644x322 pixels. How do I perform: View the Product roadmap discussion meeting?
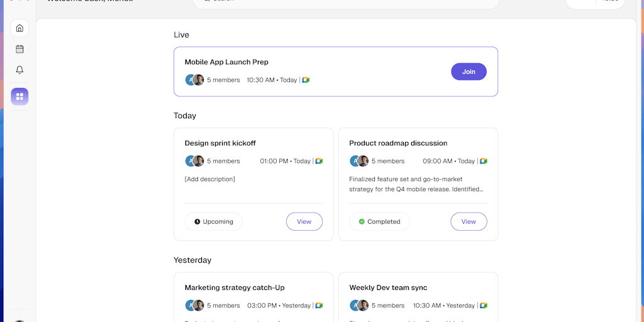click(469, 221)
